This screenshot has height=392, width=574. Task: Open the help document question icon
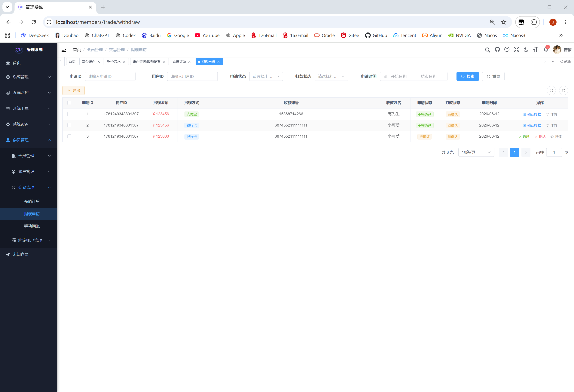[507, 49]
